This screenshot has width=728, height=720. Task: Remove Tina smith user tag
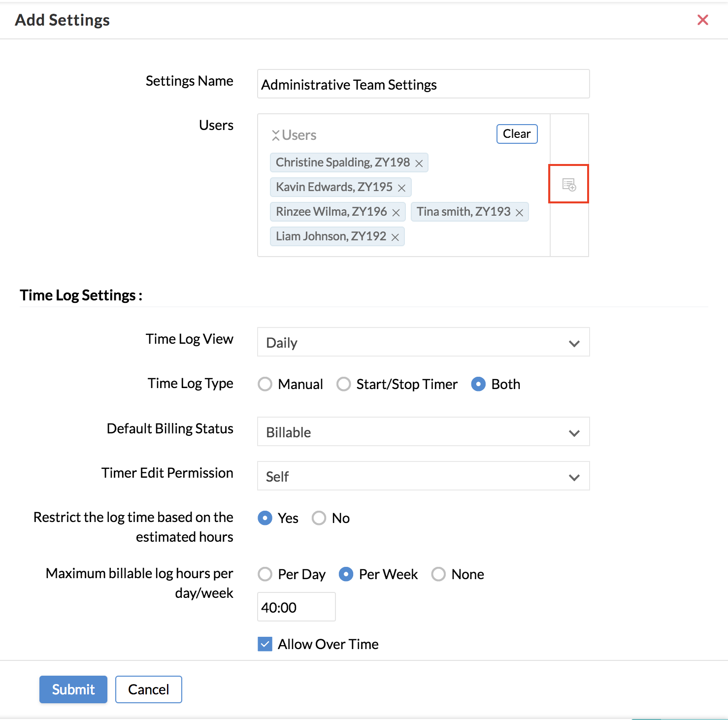pos(519,213)
